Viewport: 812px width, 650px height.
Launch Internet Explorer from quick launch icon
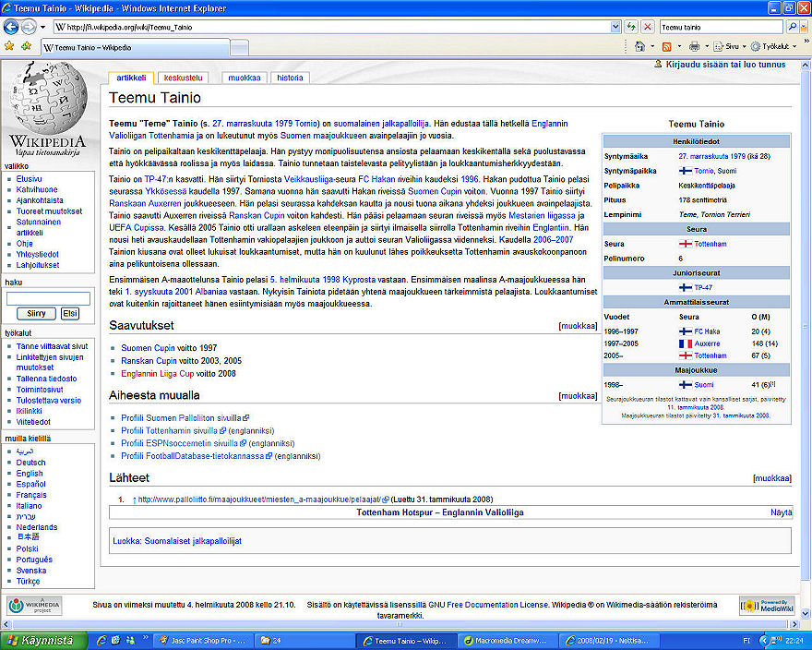[101, 641]
